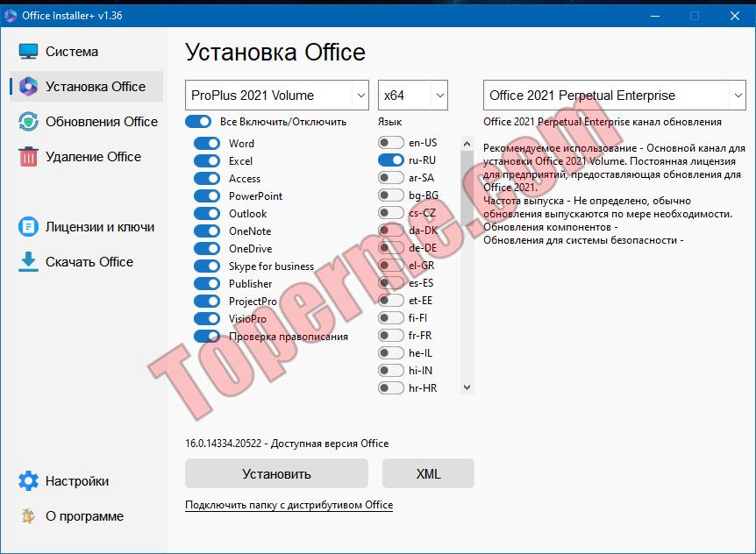Click the trash bin icon for Удаление Office
Screen dimensions: 756x554
pos(28,157)
